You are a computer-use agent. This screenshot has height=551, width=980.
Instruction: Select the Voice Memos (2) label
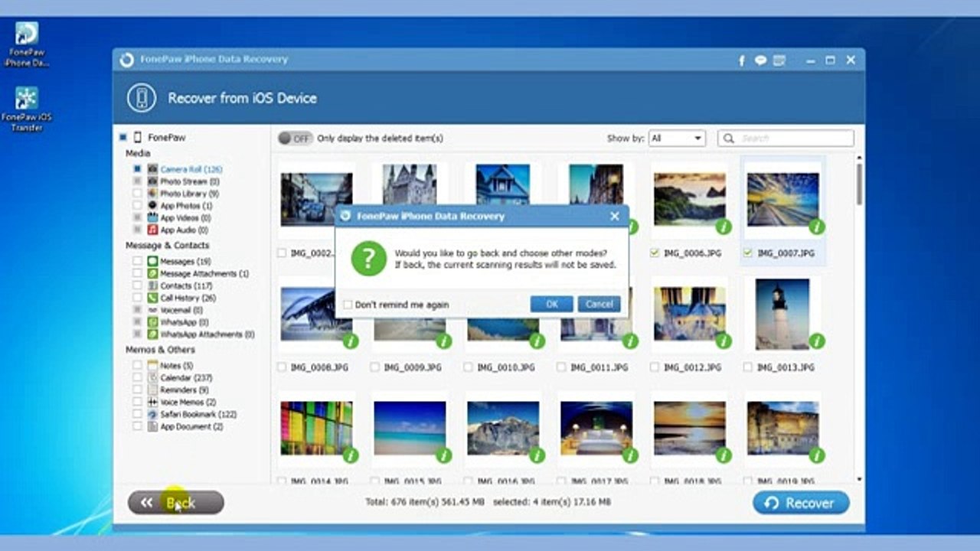188,402
